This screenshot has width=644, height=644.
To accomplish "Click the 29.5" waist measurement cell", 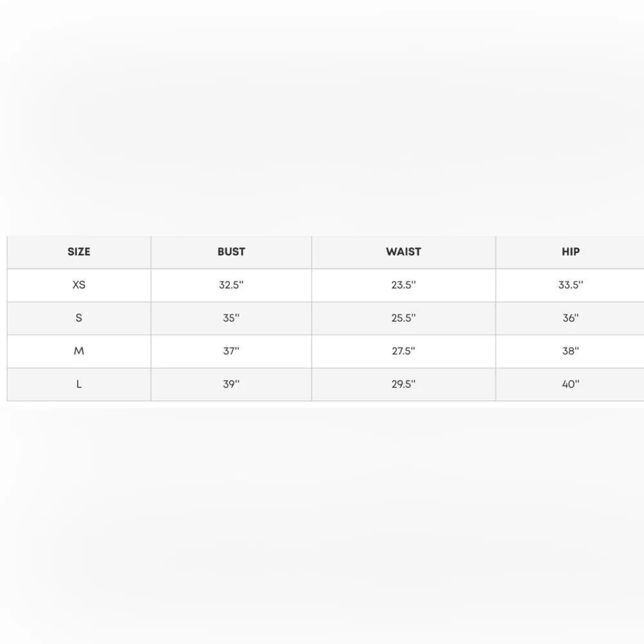I will click(403, 384).
